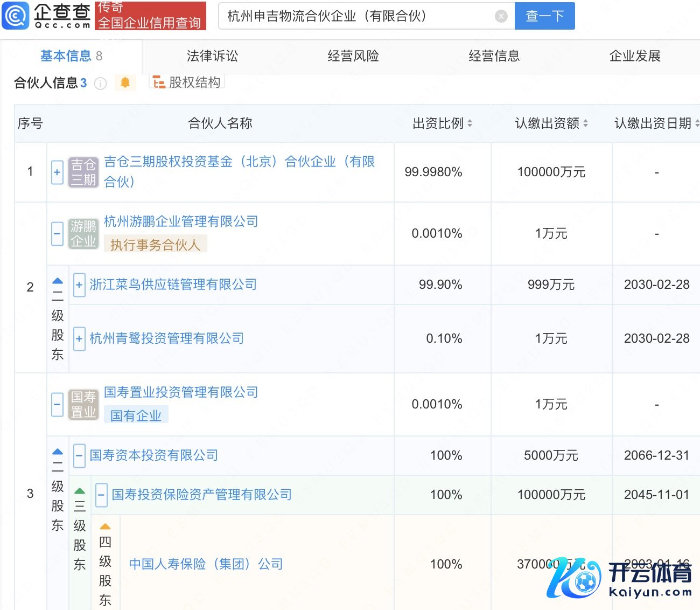
Task: Collapse the 国寿投资保险资产管理有限公司 row
Action: [101, 495]
